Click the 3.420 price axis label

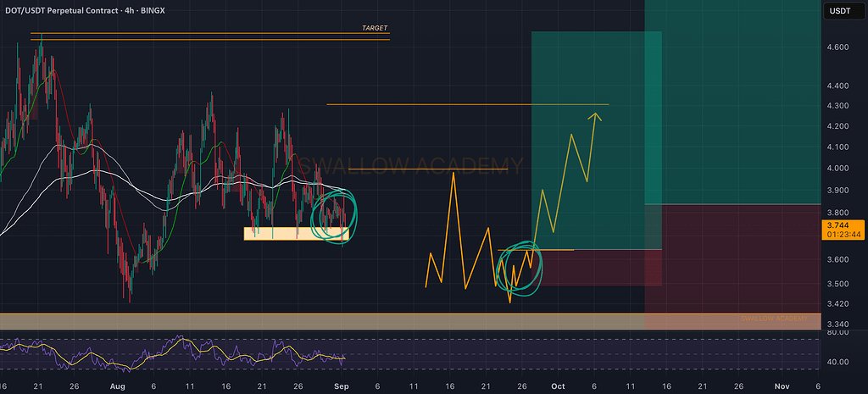pyautogui.click(x=838, y=304)
